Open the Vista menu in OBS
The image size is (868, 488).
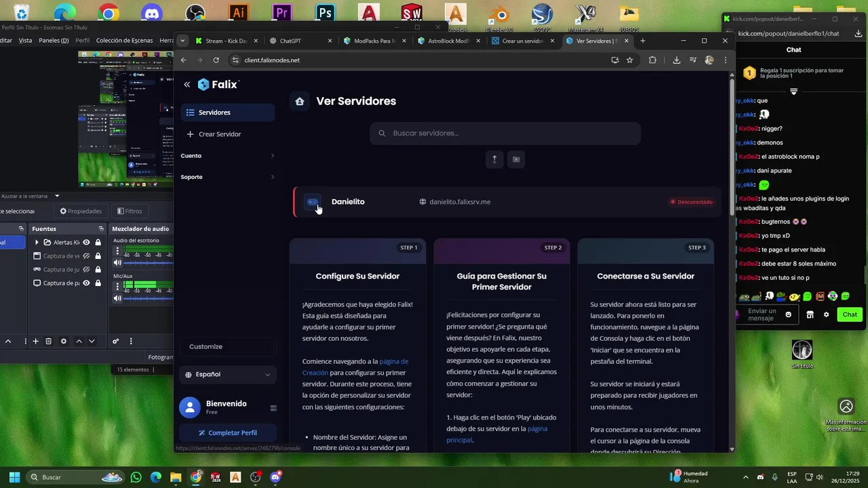click(x=26, y=41)
